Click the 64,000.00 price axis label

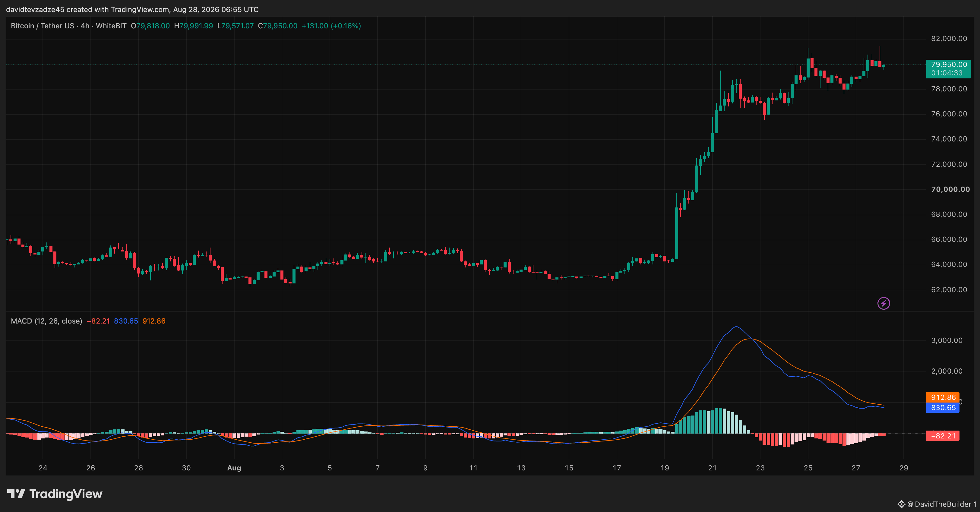949,264
